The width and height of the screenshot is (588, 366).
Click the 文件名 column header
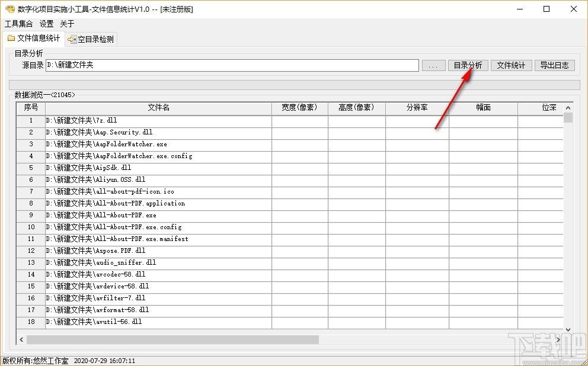(x=158, y=108)
